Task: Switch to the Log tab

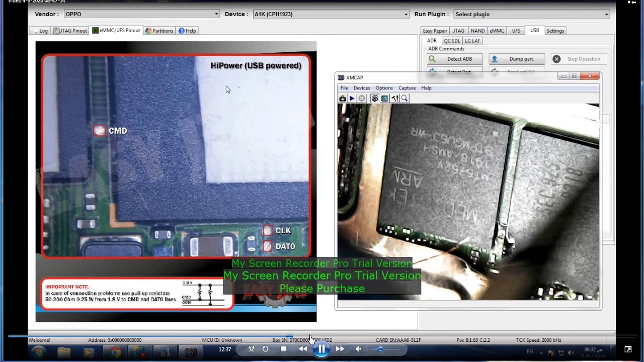Action: click(40, 31)
